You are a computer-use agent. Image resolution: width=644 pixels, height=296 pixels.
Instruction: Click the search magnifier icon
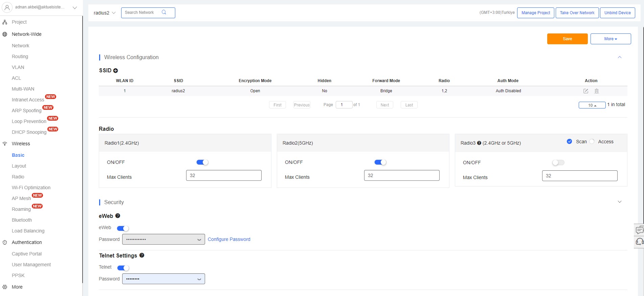(x=164, y=13)
